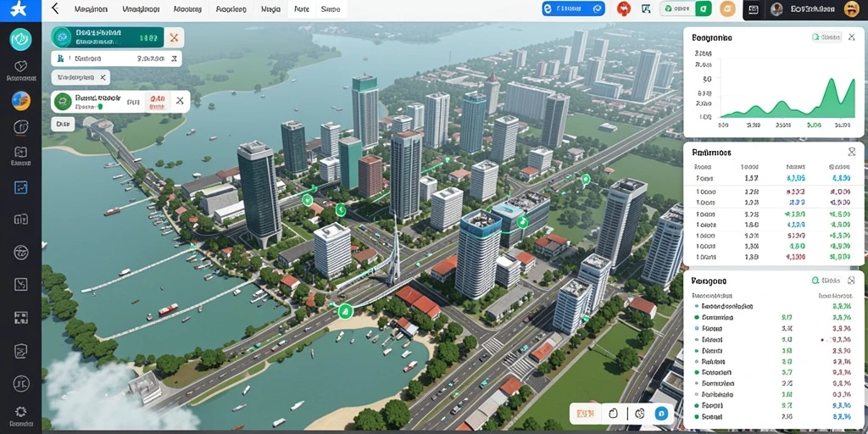Click the green map marker on lower highway

[x=345, y=311]
